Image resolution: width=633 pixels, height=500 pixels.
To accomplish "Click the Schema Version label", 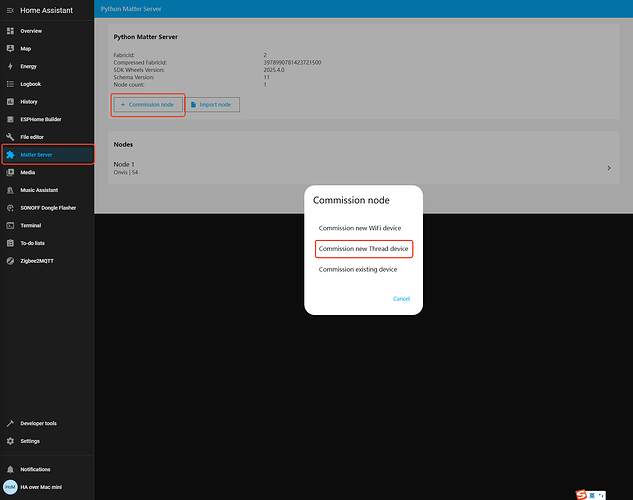I will [x=134, y=77].
